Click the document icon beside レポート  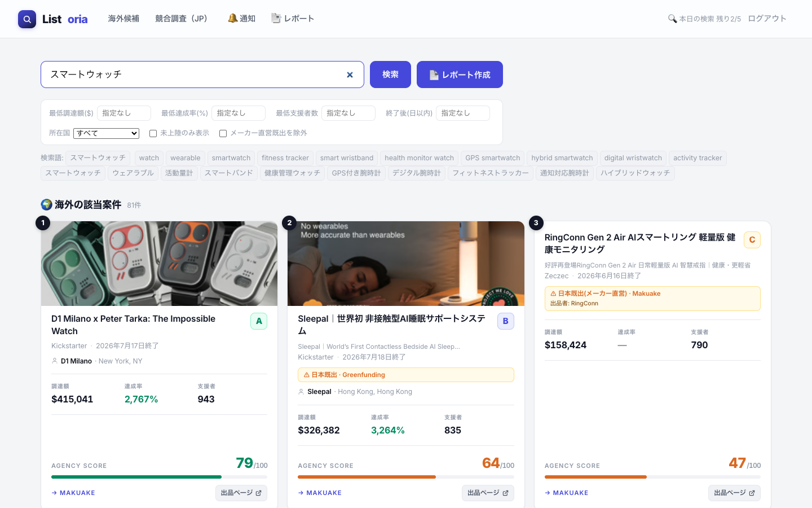click(x=276, y=19)
